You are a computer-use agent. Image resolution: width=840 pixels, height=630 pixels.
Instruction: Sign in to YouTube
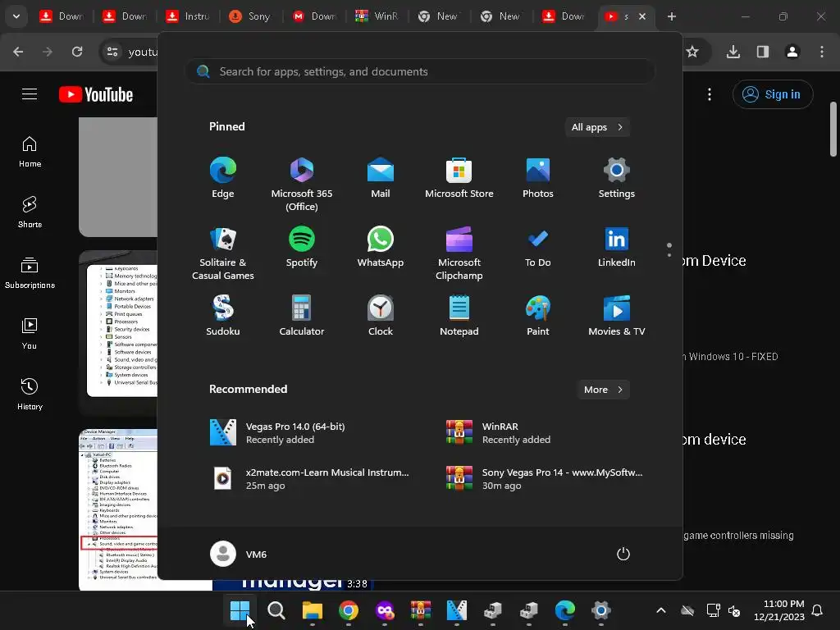773,94
